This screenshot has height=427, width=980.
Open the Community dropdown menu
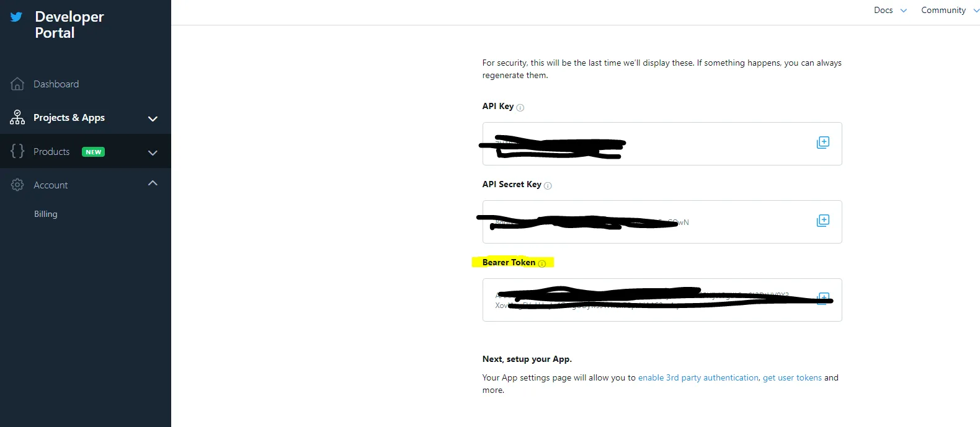949,11
